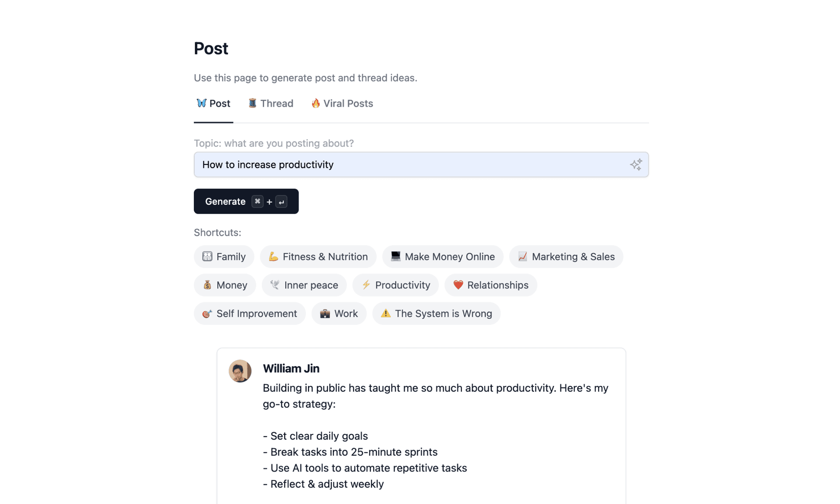840x504 pixels.
Task: Click the Productivity shortcut chip
Action: 395,285
